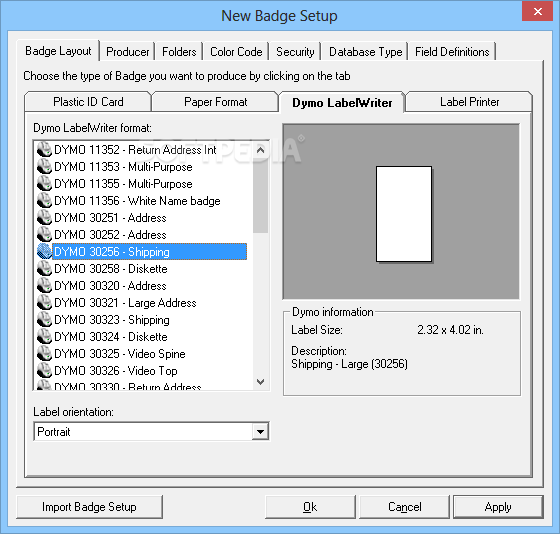Choose DYMO 30326 - Video Top
This screenshot has height=534, width=560.
tap(116, 370)
